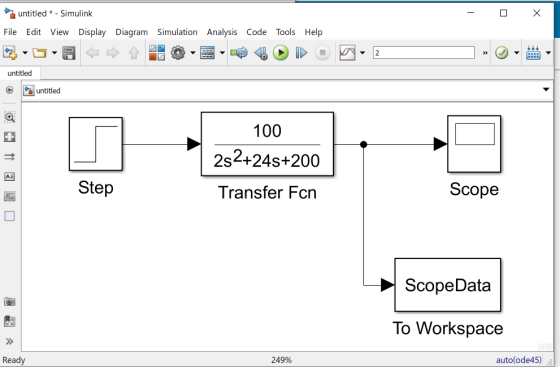Open the Code menu

pyautogui.click(x=256, y=32)
